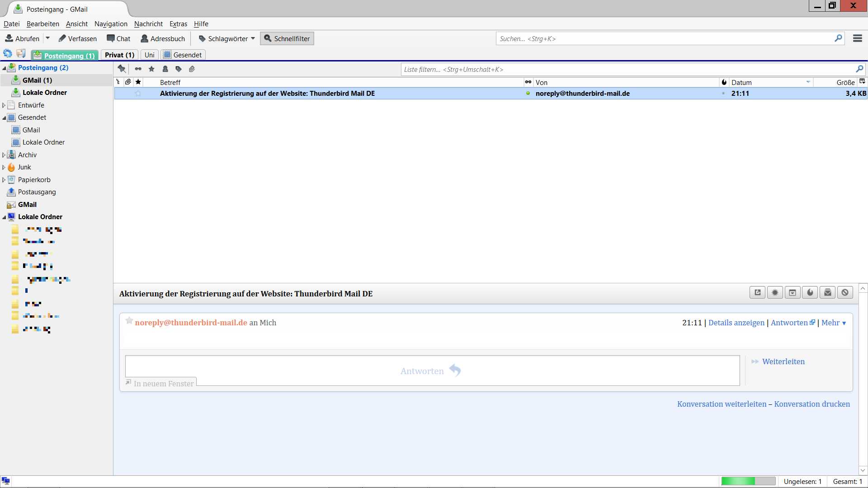The height and width of the screenshot is (488, 868).
Task: Open the Nachricht menu
Action: (x=148, y=24)
